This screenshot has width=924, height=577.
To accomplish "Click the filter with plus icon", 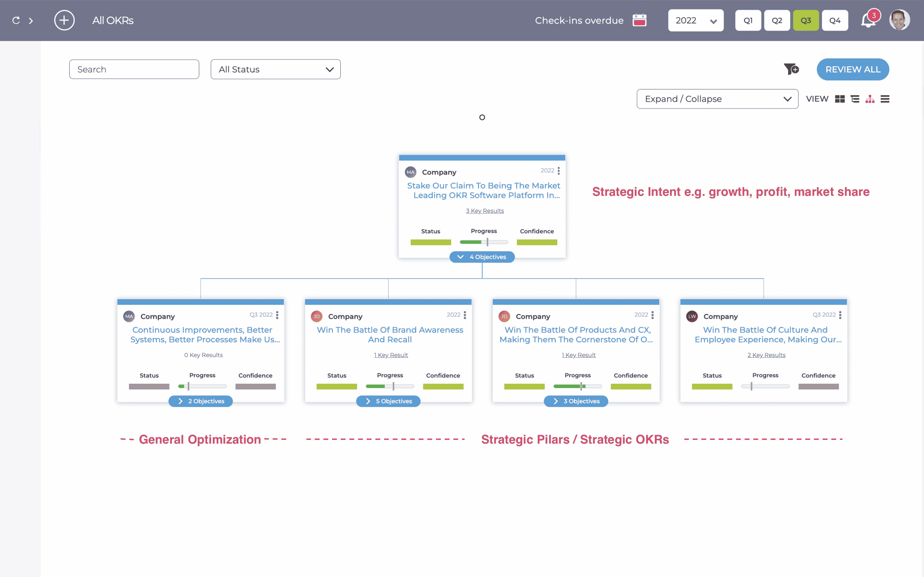I will pyautogui.click(x=792, y=69).
